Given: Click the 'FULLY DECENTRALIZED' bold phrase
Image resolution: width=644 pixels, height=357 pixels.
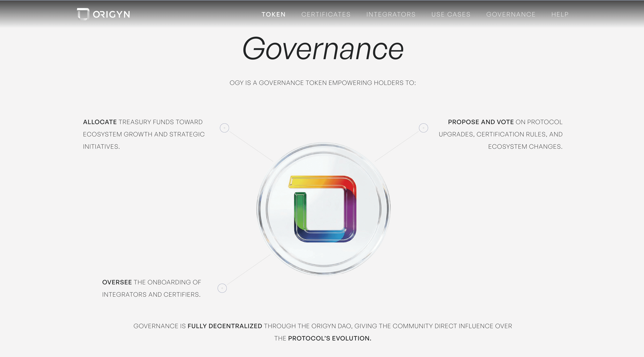Looking at the screenshot, I should (225, 326).
